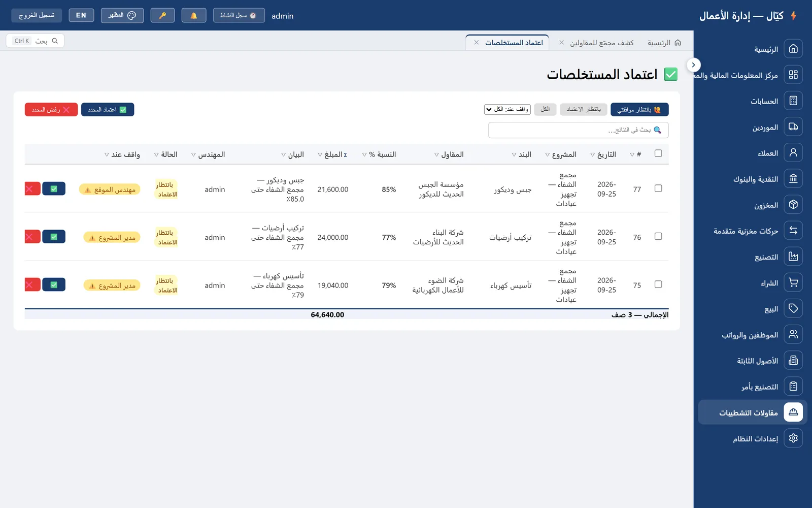Click the notifications bell icon
Screen dimensions: 812x508
(x=193, y=15)
